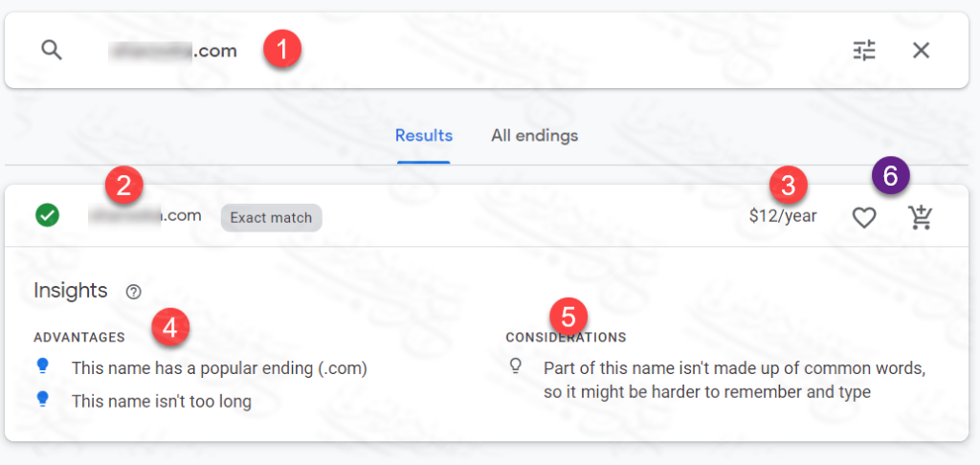This screenshot has height=465, width=980.
Task: Clear the search with the X icon
Action: (921, 51)
